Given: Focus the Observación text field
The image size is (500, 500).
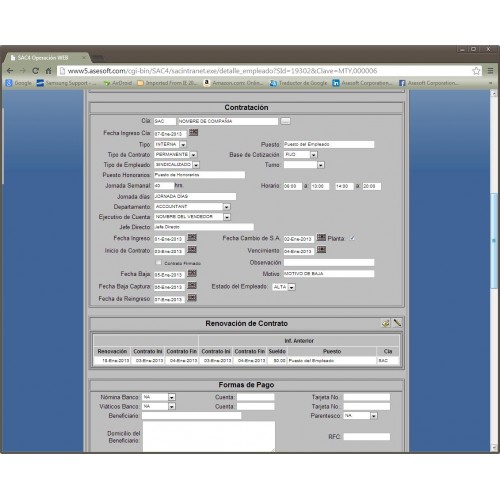Looking at the screenshot, I should pos(329,262).
